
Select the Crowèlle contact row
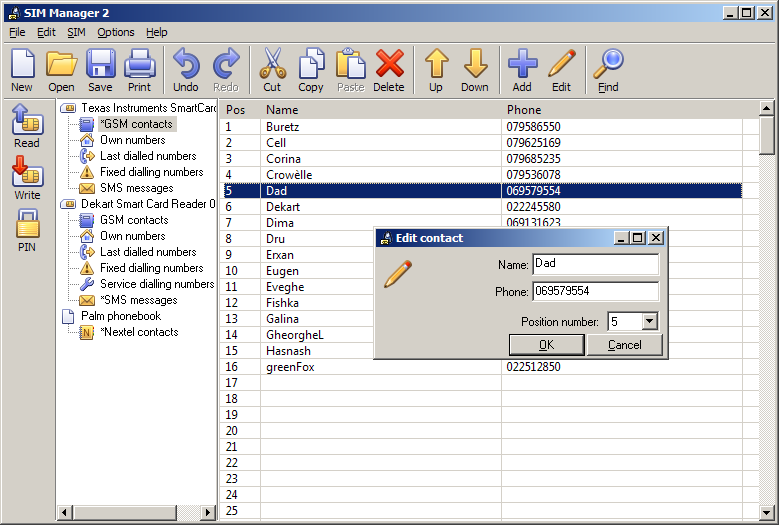click(482, 175)
